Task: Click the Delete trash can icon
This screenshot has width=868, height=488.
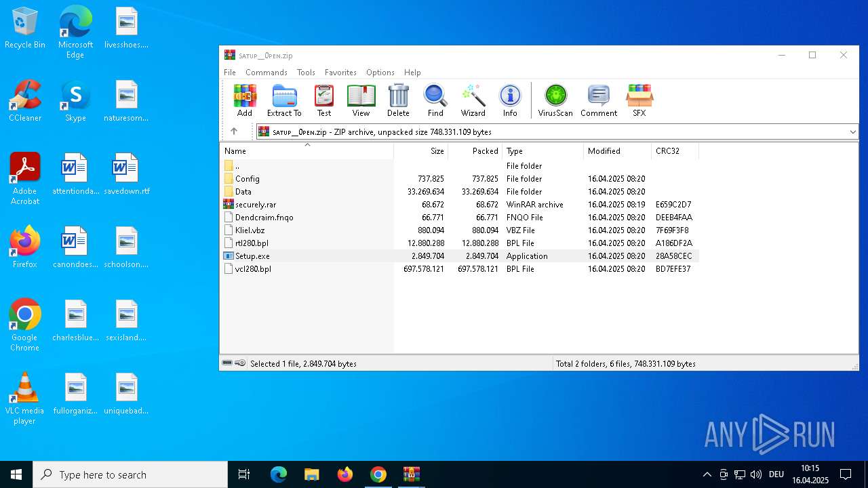Action: pos(398,100)
